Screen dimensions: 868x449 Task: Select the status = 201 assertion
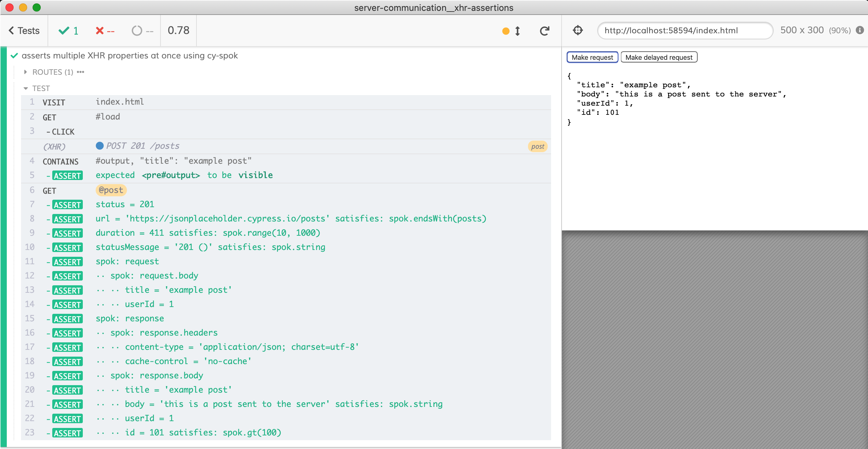(125, 204)
